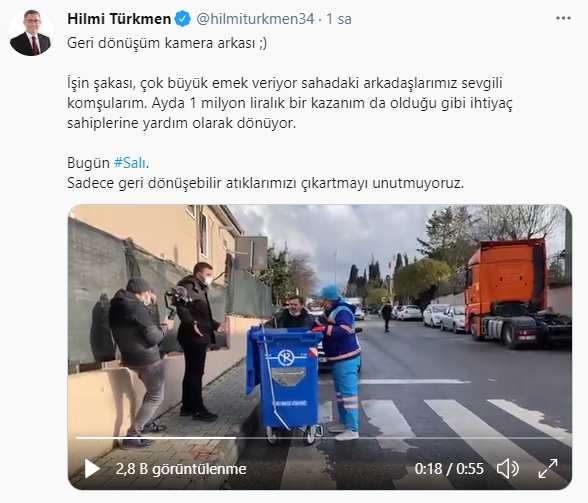Viewport: 588px width, 503px height.
Task: Click the cameraman holding the gimbal
Action: pyautogui.click(x=197, y=341)
